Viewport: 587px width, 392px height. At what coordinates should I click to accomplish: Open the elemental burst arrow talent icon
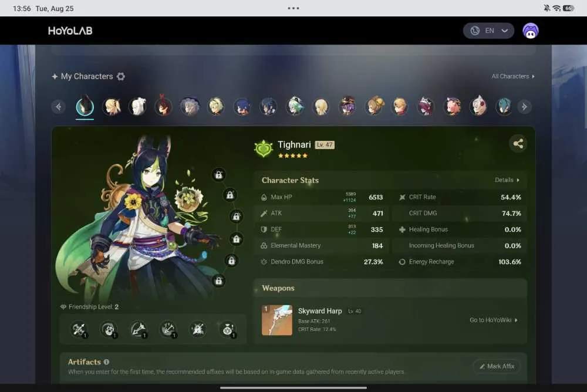[139, 329]
